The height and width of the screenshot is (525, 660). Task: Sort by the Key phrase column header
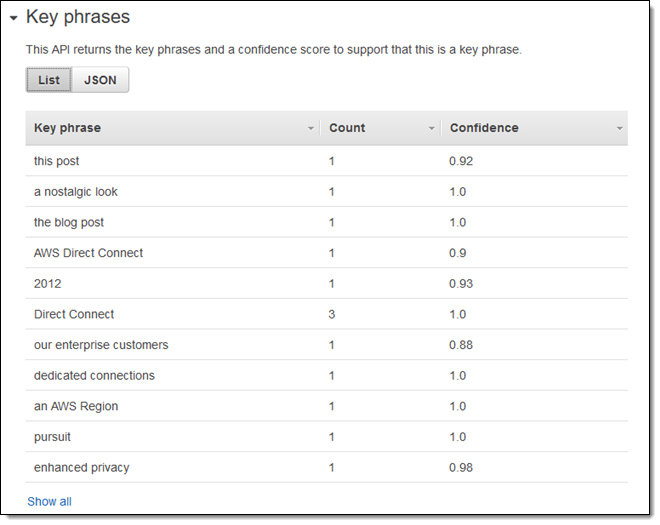pos(68,128)
